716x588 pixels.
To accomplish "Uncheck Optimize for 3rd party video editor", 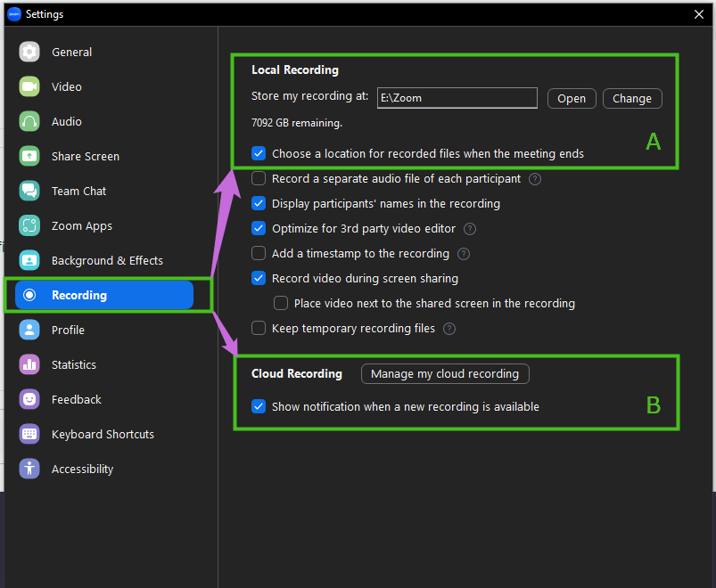I will (259, 228).
